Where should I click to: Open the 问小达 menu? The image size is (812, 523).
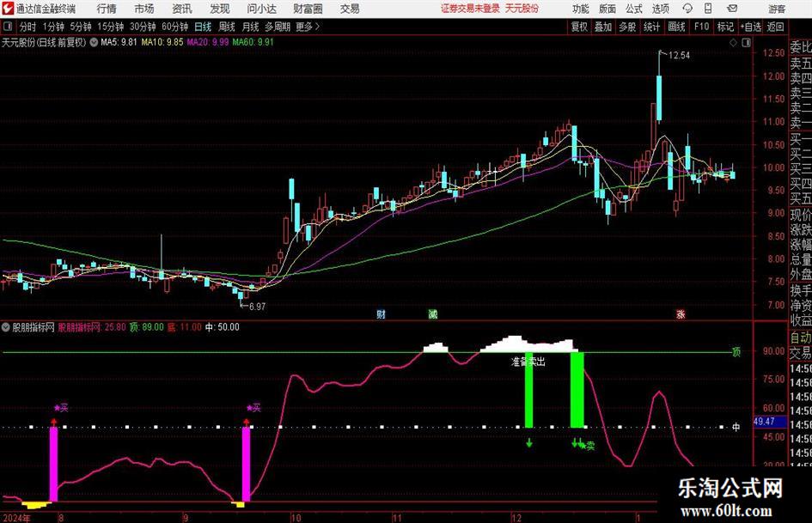[261, 9]
